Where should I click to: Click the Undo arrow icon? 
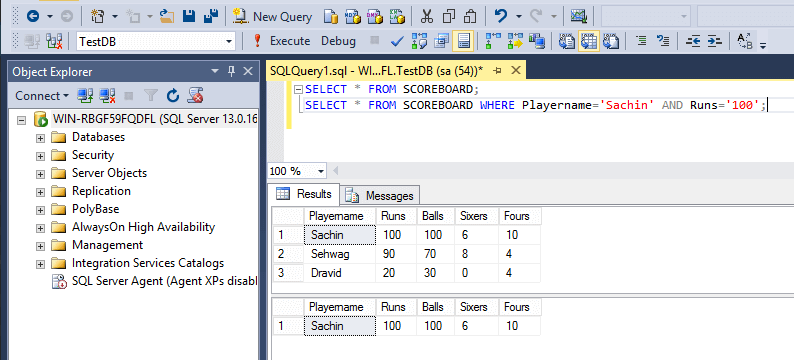tap(501, 17)
